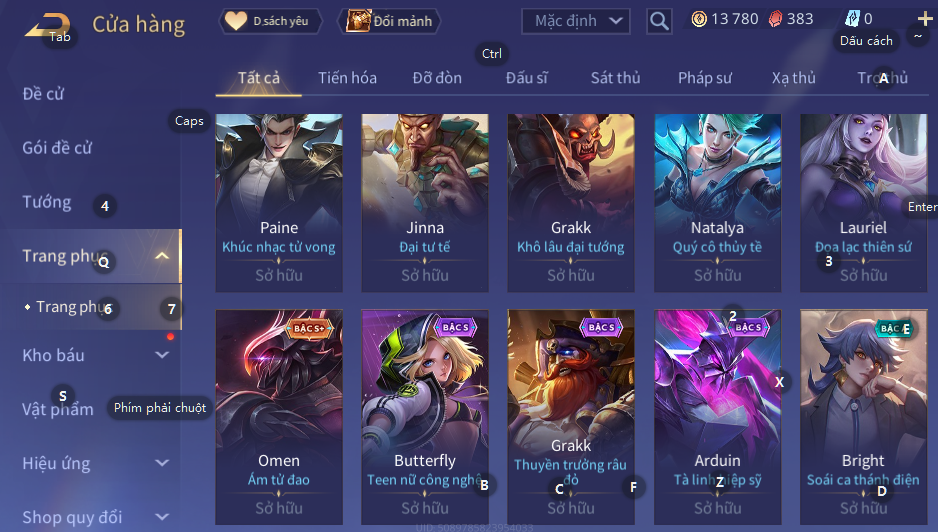938x532 pixels.
Task: Click the gold coin currency icon
Action: pyautogui.click(x=699, y=19)
